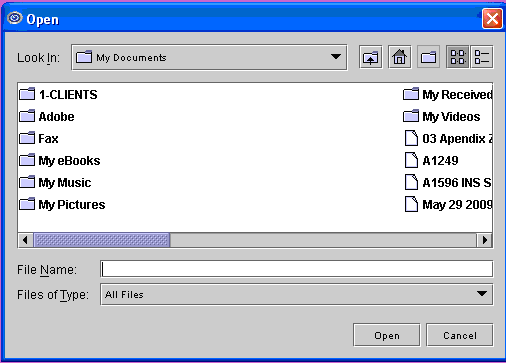Select the A1596 INS file

(x=447, y=183)
